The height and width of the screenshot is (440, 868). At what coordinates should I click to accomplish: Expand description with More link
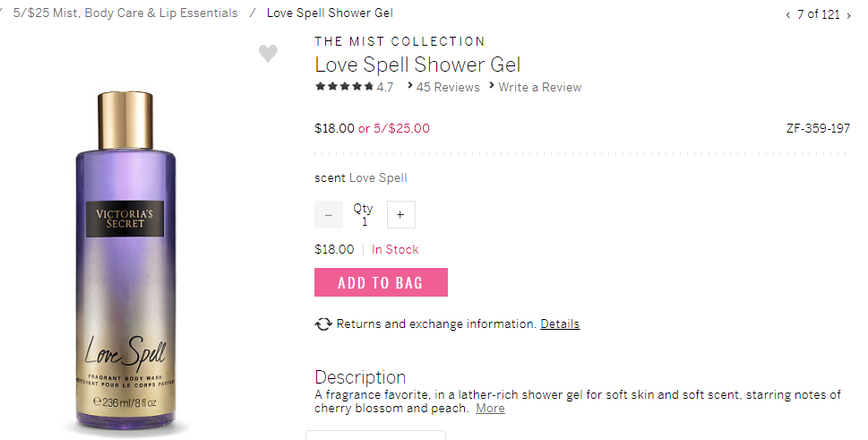coord(490,409)
